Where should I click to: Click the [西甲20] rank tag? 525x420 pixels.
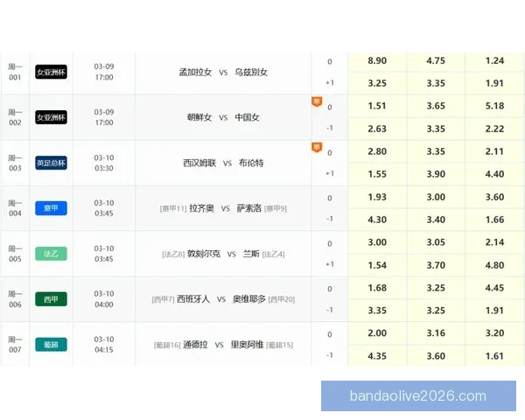tap(282, 299)
